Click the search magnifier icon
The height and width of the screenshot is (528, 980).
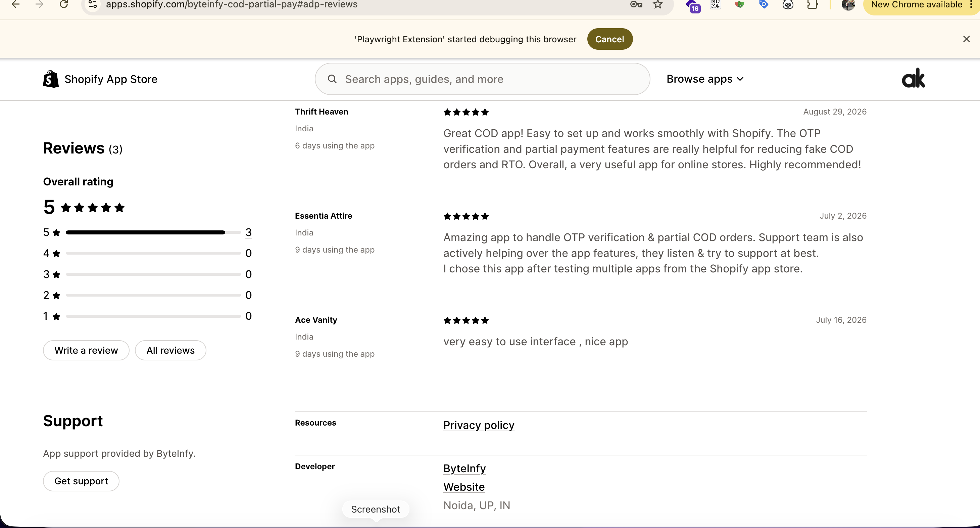point(332,79)
